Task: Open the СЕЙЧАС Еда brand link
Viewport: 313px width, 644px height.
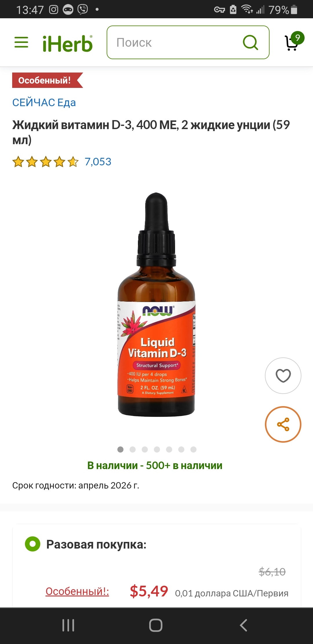Action: (44, 102)
